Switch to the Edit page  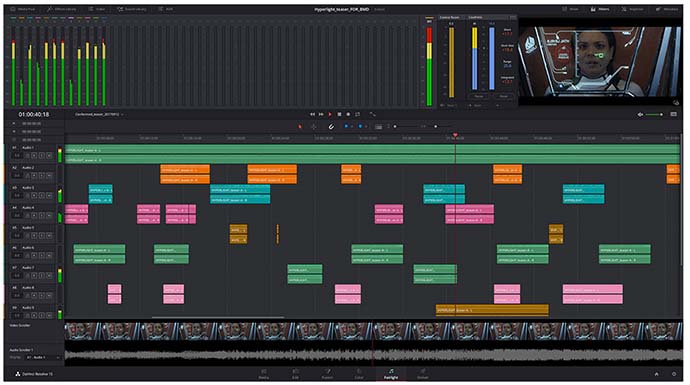click(295, 374)
